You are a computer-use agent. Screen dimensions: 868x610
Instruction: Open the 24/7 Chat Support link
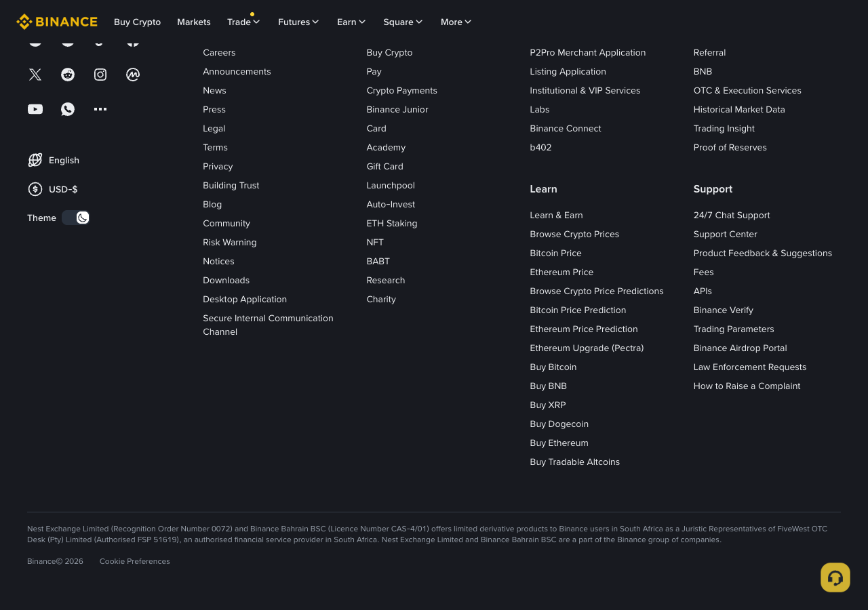(x=732, y=215)
